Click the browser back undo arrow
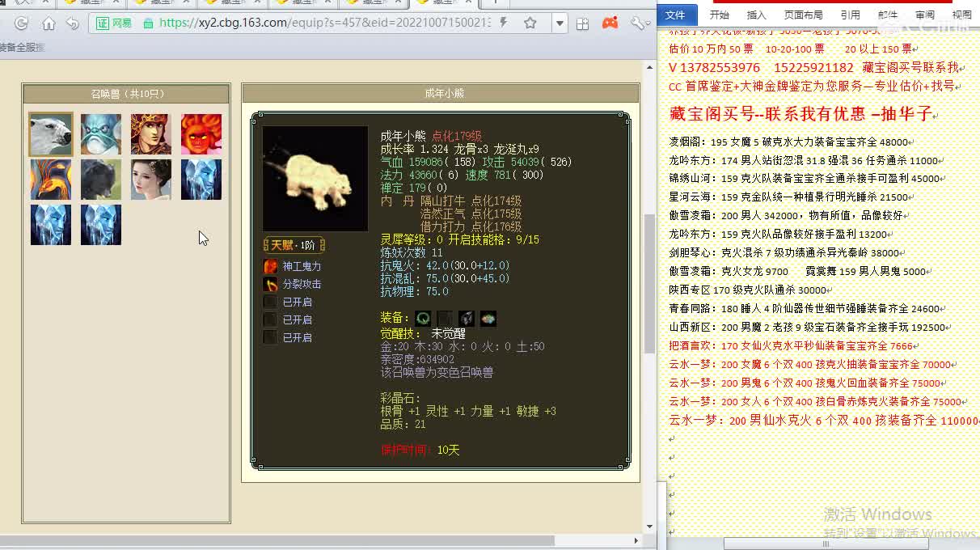Viewport: 980px width, 550px height. 73,23
